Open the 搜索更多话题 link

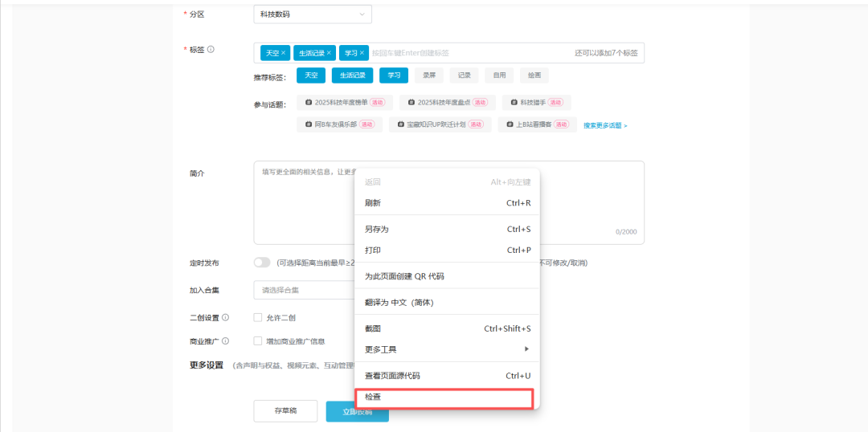click(x=605, y=125)
